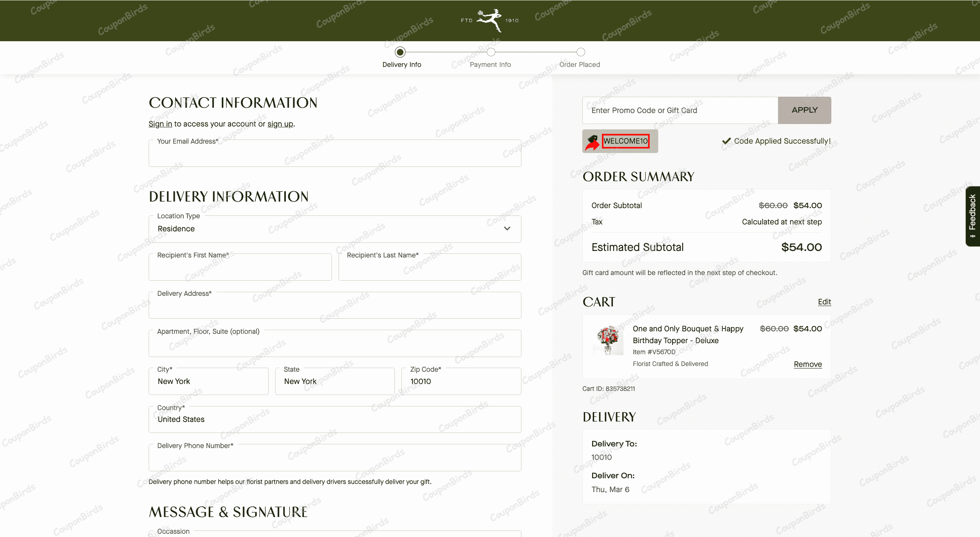Click the sign up link
Image resolution: width=980 pixels, height=537 pixels.
(280, 124)
